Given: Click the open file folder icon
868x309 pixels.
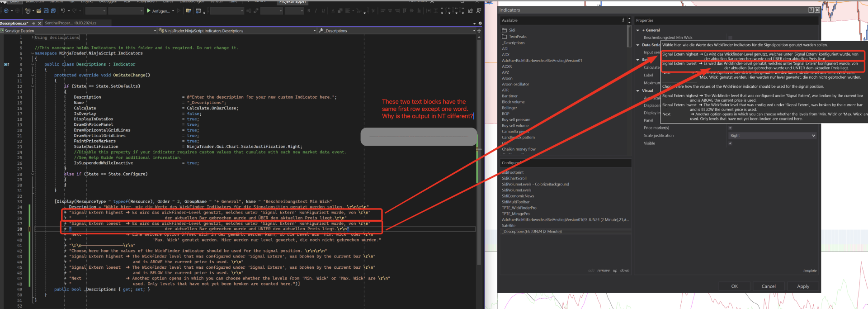Looking at the screenshot, I should click(39, 11).
